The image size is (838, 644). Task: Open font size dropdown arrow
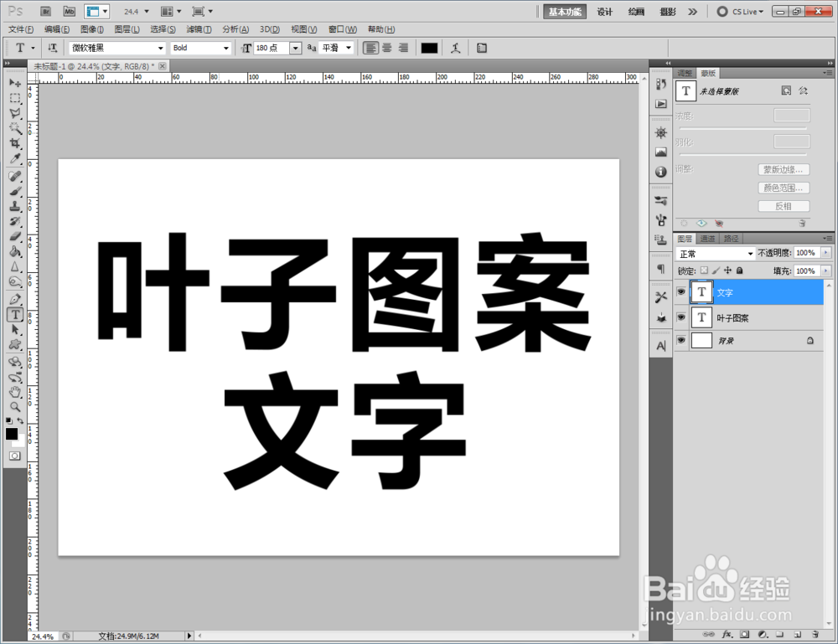(x=296, y=48)
